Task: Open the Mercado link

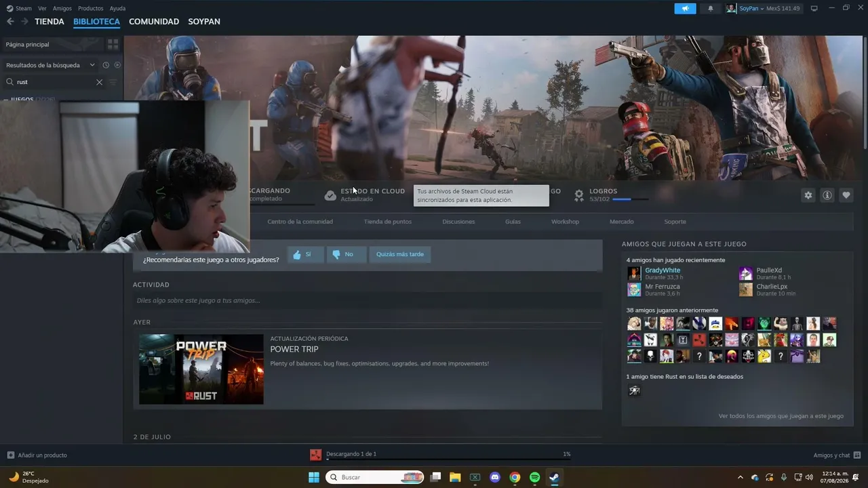Action: click(621, 222)
